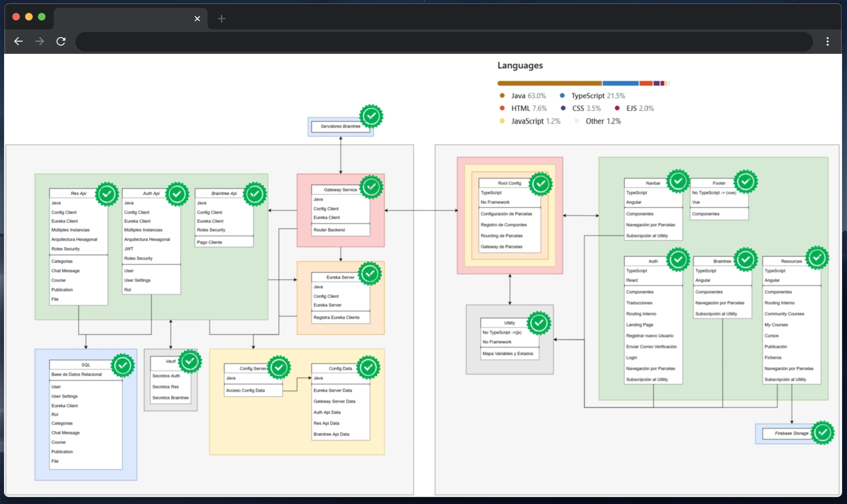
Task: Click the check badge on Eureka Server
Action: [370, 274]
